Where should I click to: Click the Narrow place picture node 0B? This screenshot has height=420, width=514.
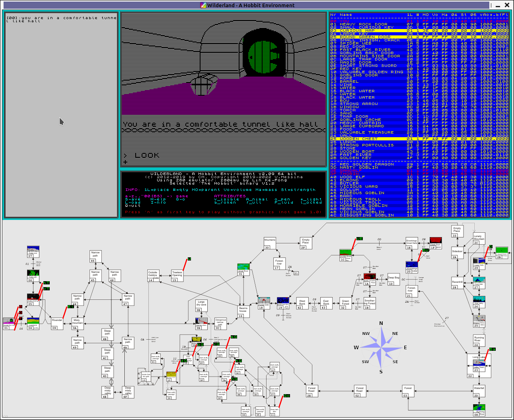pos(201,324)
